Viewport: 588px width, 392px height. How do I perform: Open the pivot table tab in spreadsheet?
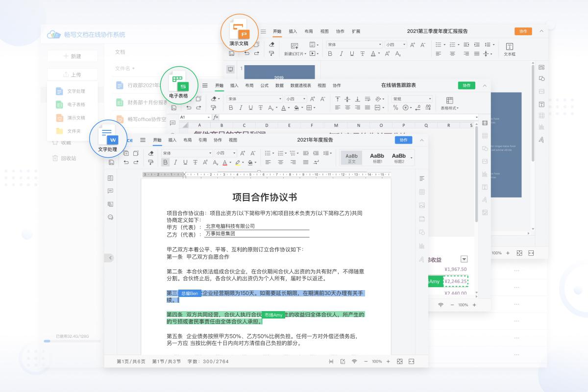click(300, 85)
